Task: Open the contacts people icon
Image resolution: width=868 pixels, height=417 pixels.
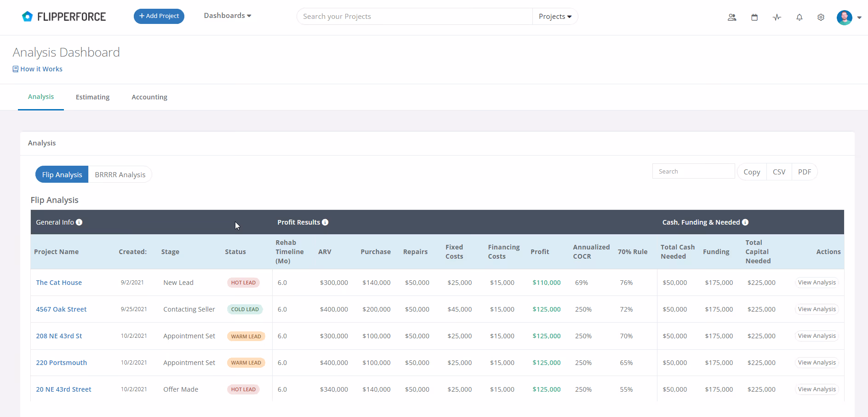Action: tap(732, 17)
